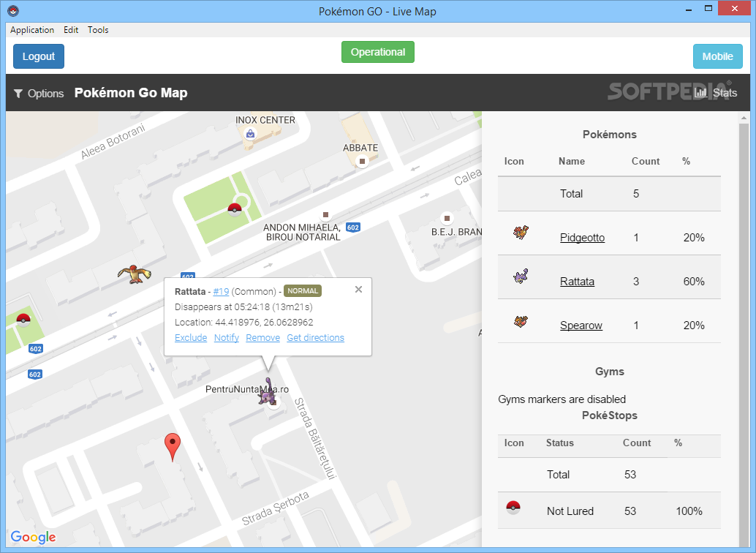Viewport: 756px width, 553px height.
Task: Click the Disappears at time text
Action: [243, 307]
